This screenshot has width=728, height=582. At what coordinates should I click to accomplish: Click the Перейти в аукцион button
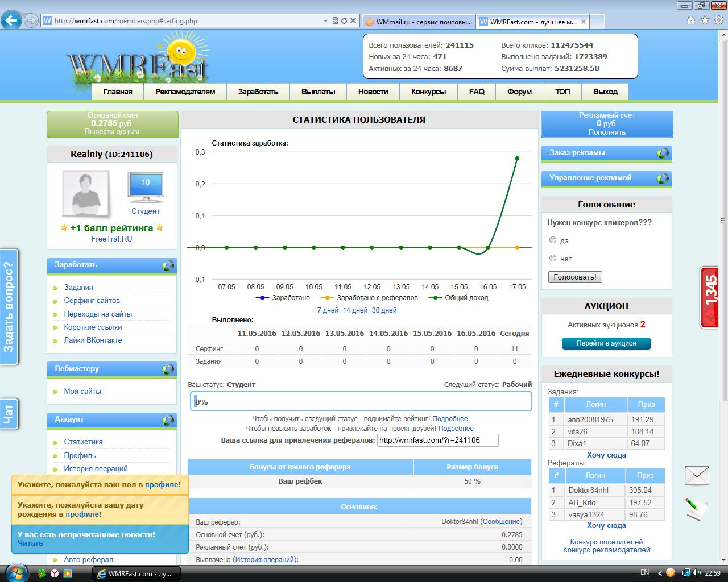[x=606, y=343]
